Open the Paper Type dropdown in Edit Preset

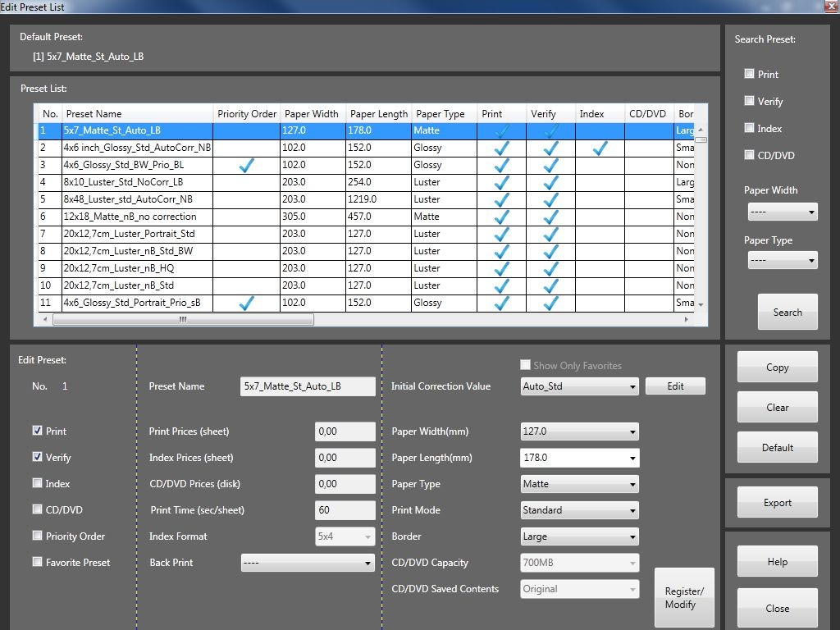[579, 484]
